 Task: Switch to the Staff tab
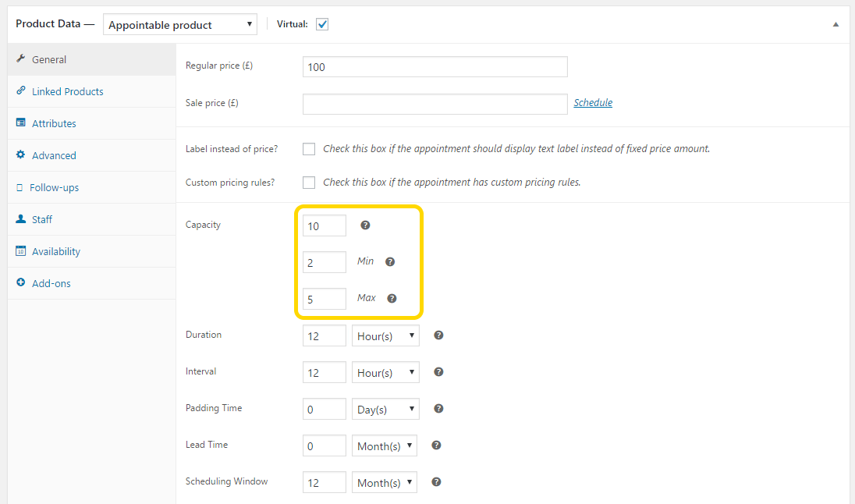tap(91, 219)
